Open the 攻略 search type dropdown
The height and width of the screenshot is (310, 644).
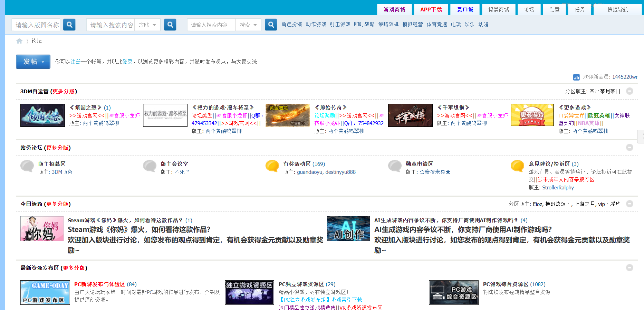click(147, 25)
